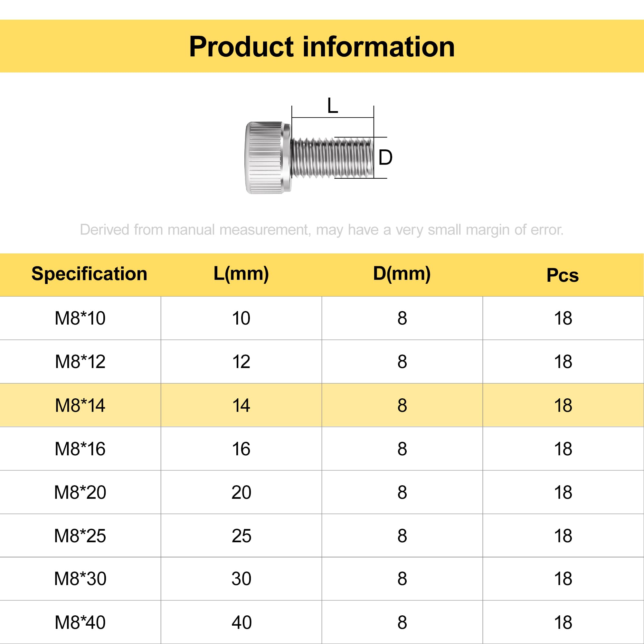The width and height of the screenshot is (644, 644).
Task: Click the M8*40 specification cell
Action: [80, 622]
